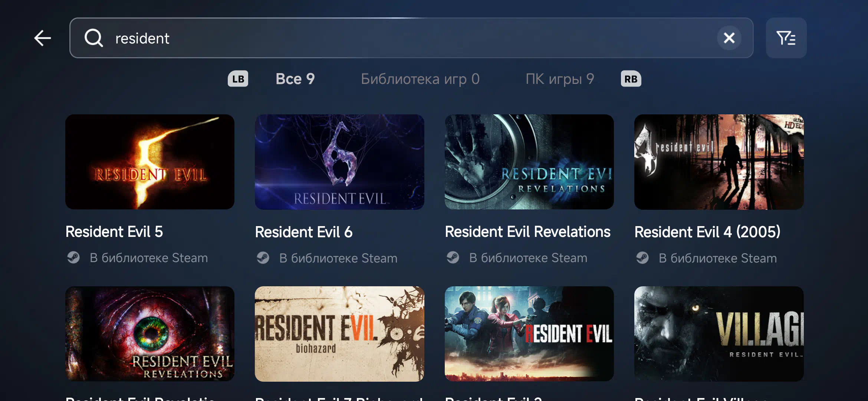The height and width of the screenshot is (401, 868).
Task: Click Steam icon under Resident Evil Revelations
Action: (453, 258)
